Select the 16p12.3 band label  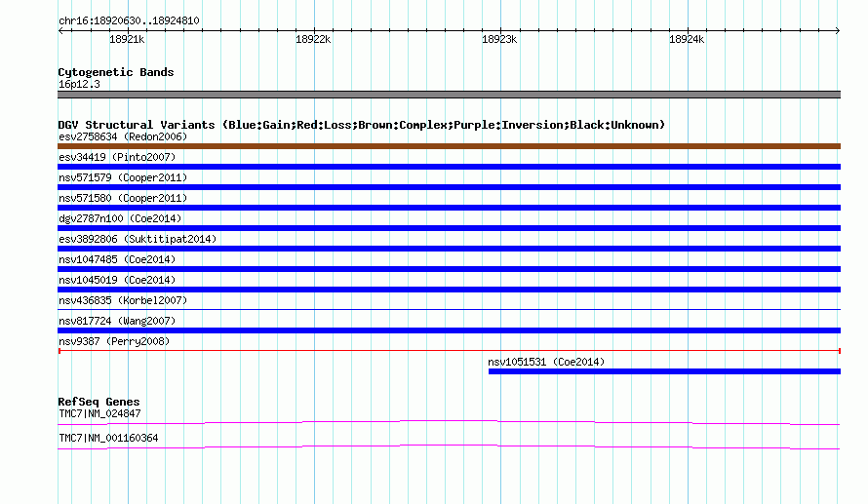(x=79, y=84)
